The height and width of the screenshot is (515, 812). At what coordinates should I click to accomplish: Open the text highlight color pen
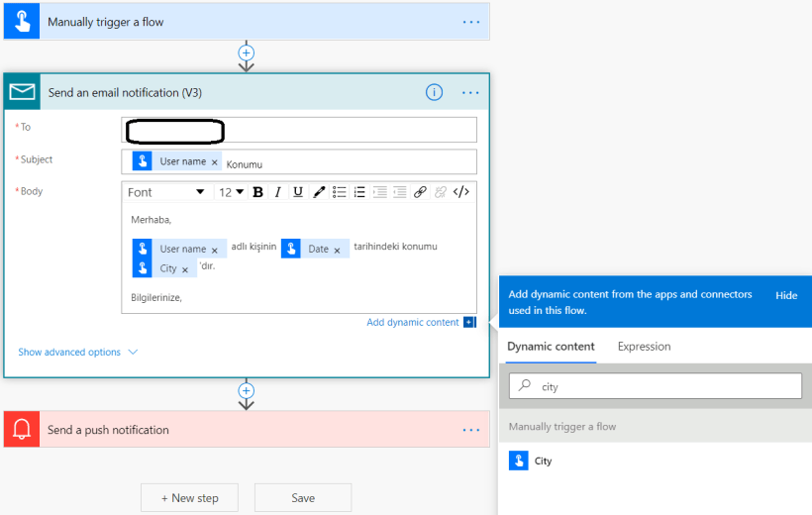click(x=319, y=192)
